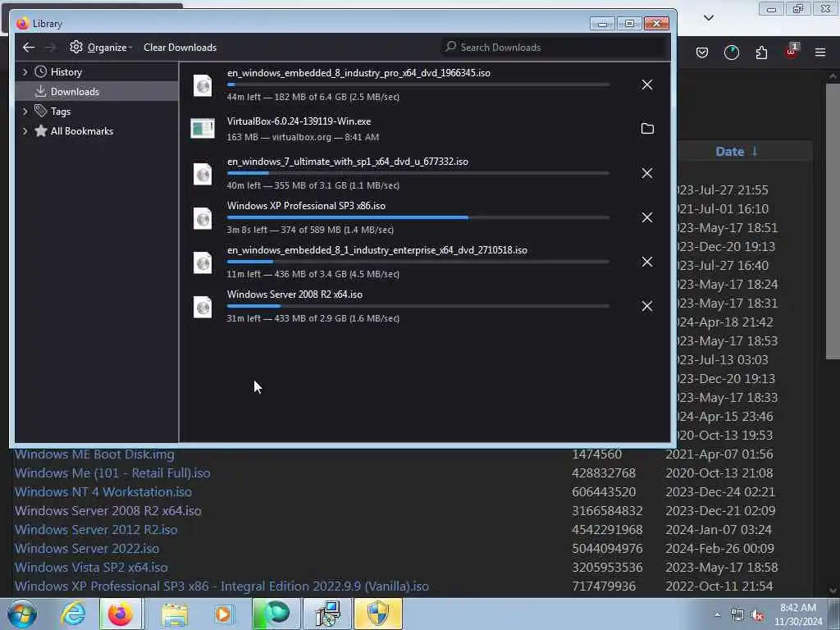
Task: Open Windows ME Boot Disk.img link
Action: click(94, 454)
